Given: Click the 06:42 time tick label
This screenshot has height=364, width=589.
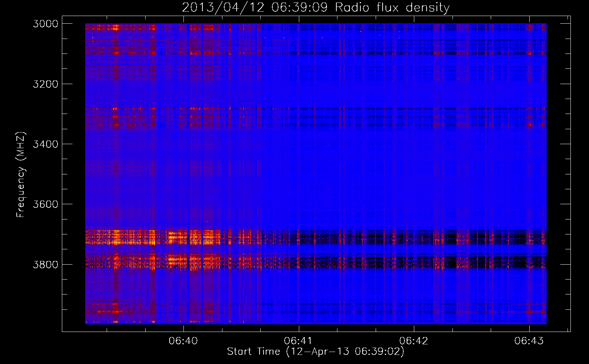Looking at the screenshot, I should pos(414,341).
